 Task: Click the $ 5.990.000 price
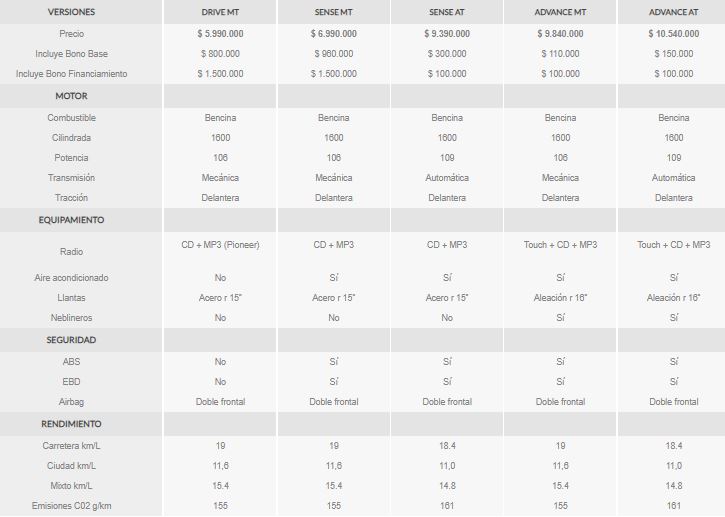(220, 34)
